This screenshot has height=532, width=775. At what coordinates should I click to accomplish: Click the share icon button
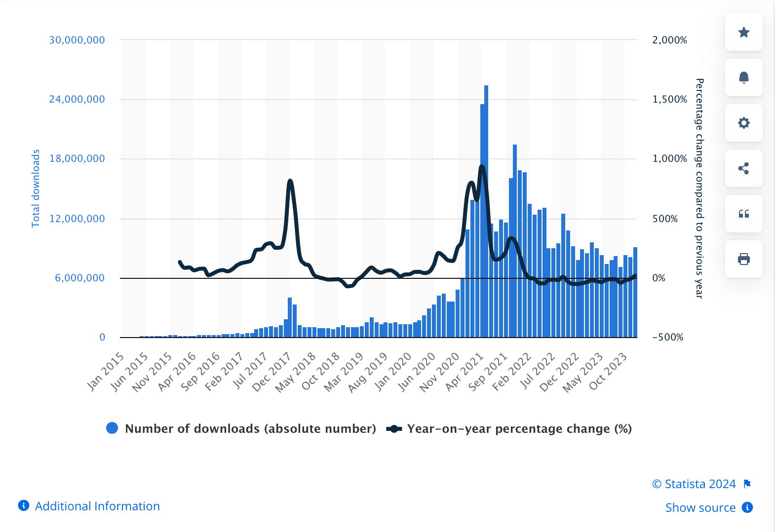pos(743,169)
